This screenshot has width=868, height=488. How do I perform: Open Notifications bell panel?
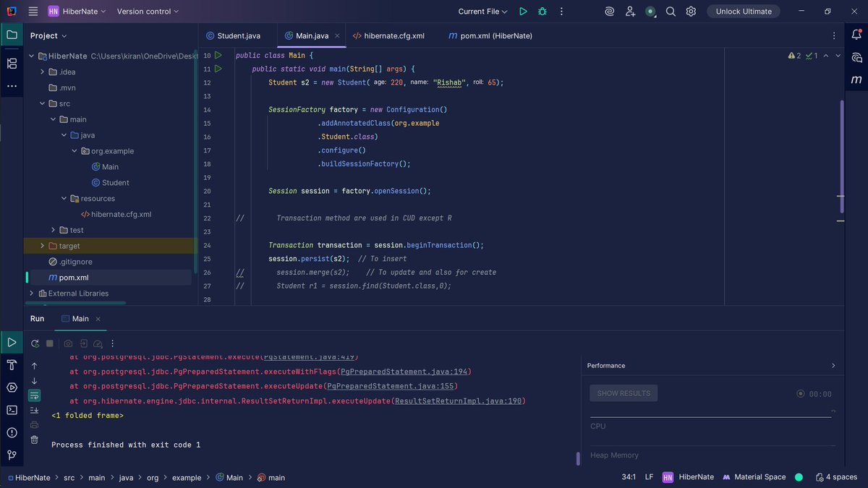tap(856, 35)
